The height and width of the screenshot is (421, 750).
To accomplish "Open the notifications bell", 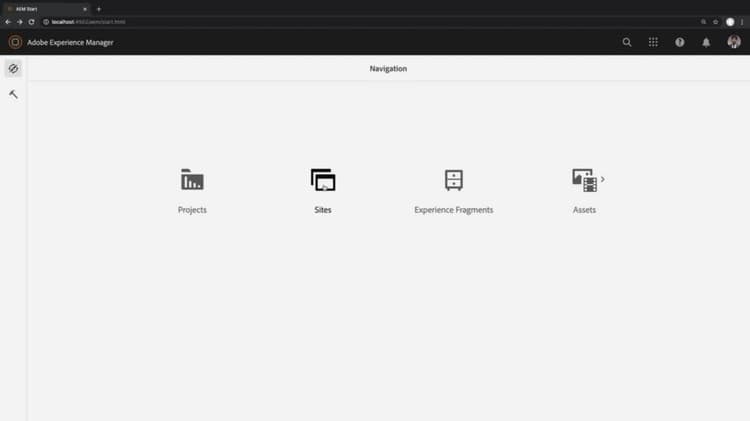I will click(x=706, y=42).
